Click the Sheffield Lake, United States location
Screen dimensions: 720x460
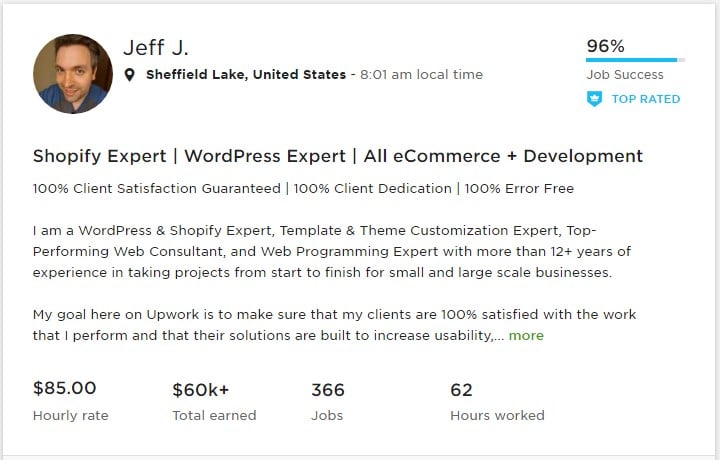[x=246, y=75]
